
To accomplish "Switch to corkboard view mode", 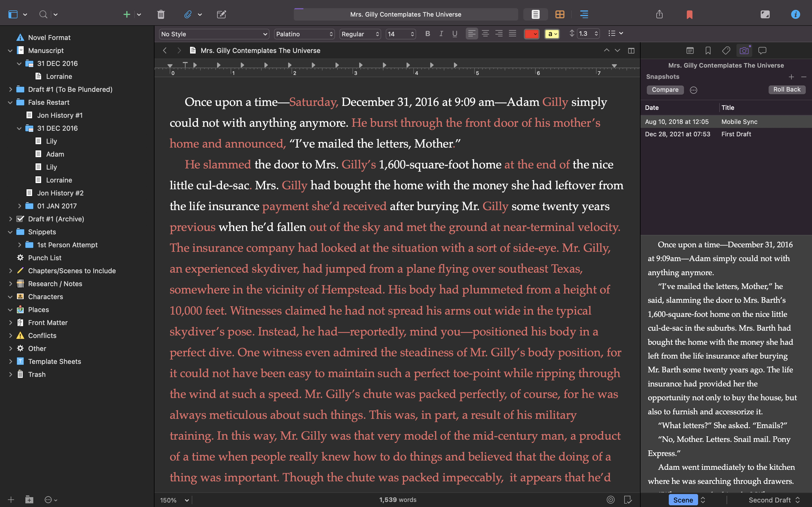I will 560,14.
